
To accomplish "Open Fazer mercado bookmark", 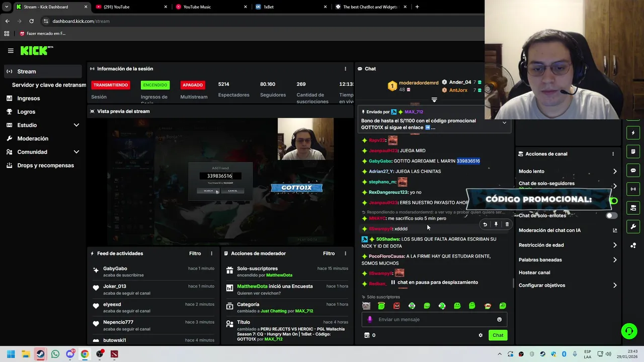I will (43, 34).
